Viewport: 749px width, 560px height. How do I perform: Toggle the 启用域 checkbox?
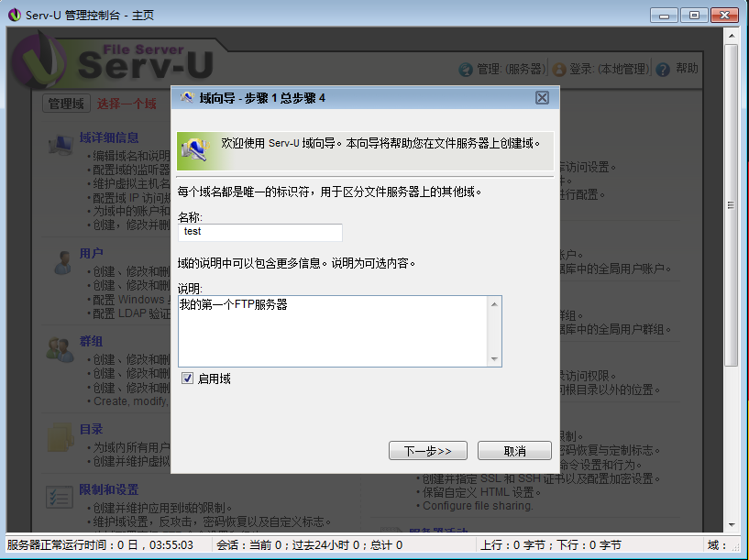click(x=188, y=379)
